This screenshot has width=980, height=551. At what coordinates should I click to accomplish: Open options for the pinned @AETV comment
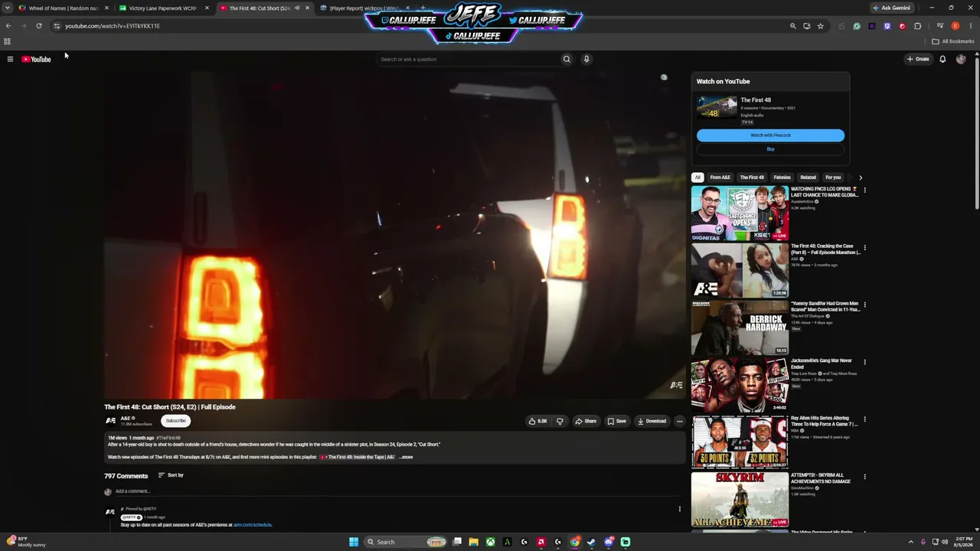click(x=679, y=509)
